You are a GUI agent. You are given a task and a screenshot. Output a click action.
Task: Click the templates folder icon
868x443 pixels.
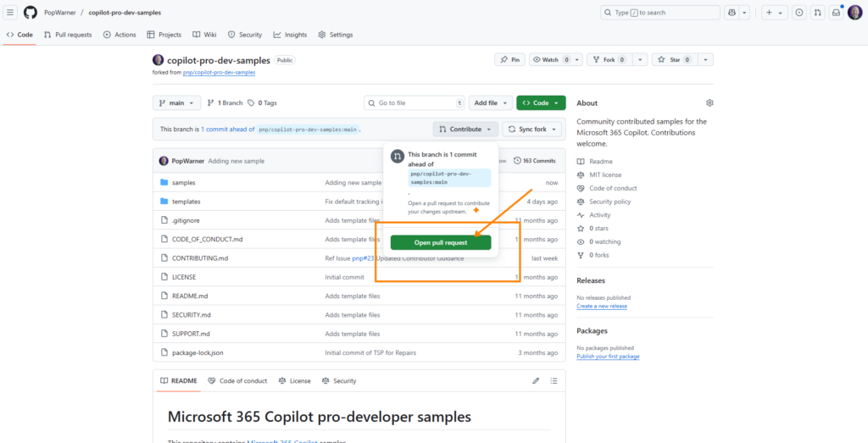(x=164, y=202)
